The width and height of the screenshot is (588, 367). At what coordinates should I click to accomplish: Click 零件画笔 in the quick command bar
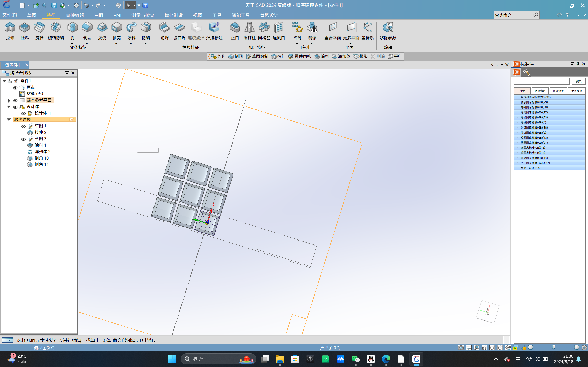click(300, 56)
